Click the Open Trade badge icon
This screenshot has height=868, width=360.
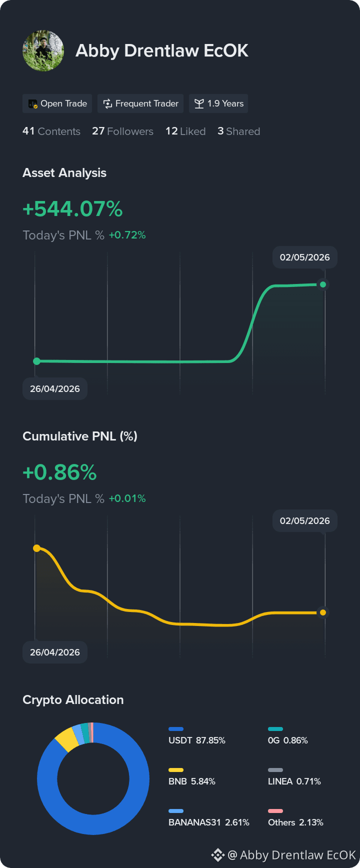coord(33,104)
